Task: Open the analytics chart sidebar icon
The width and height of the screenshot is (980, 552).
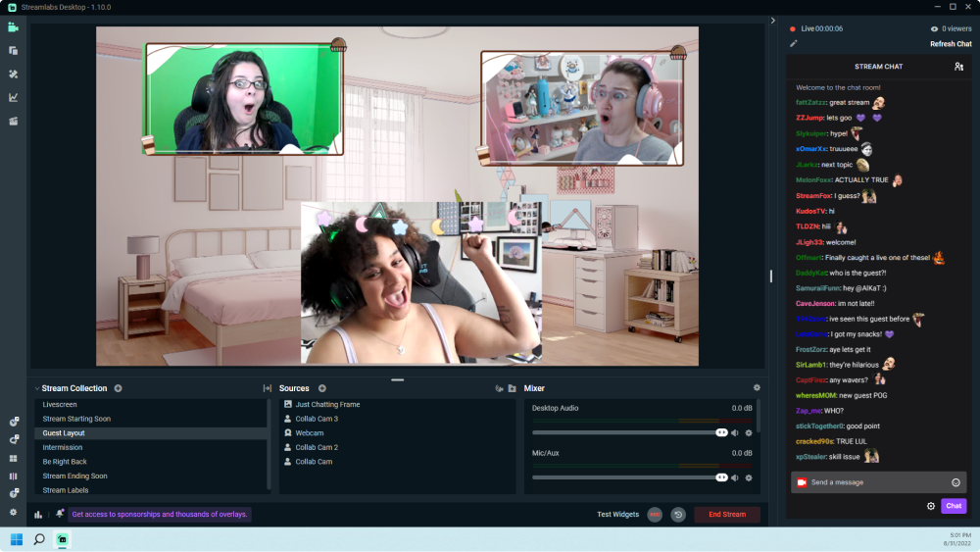Action: point(13,97)
